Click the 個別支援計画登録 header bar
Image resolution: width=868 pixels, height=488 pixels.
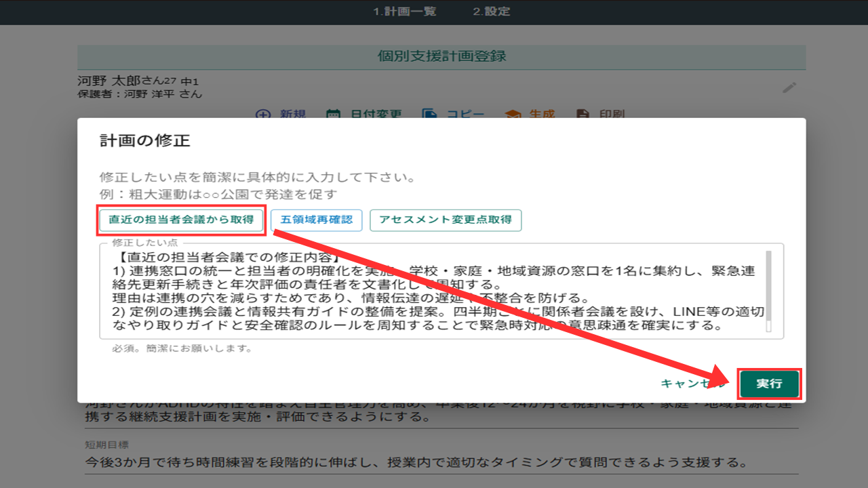(x=441, y=56)
